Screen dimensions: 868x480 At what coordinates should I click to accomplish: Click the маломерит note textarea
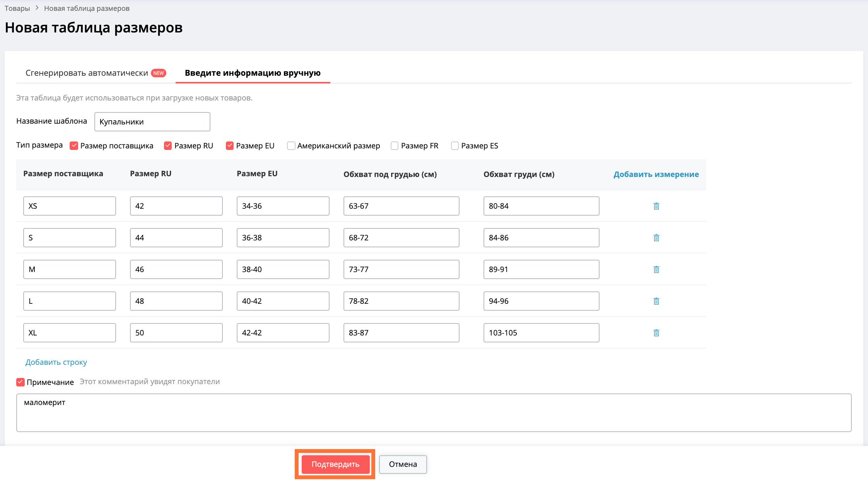[x=434, y=413]
